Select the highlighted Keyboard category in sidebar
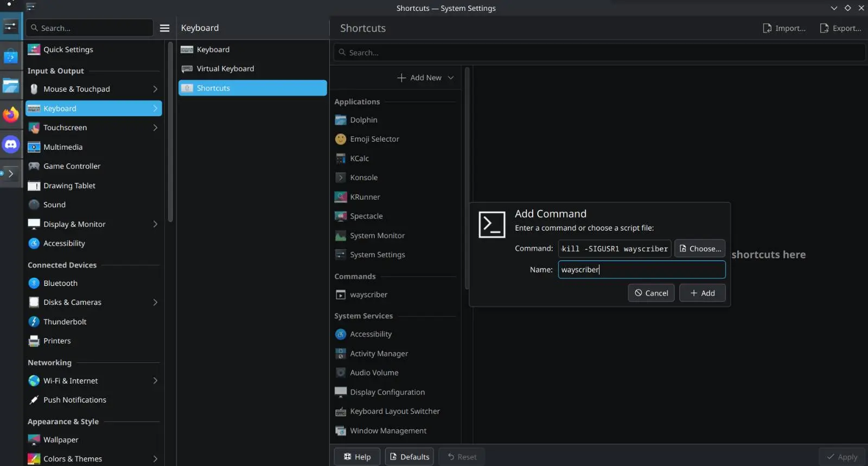The image size is (868, 466). 94,108
